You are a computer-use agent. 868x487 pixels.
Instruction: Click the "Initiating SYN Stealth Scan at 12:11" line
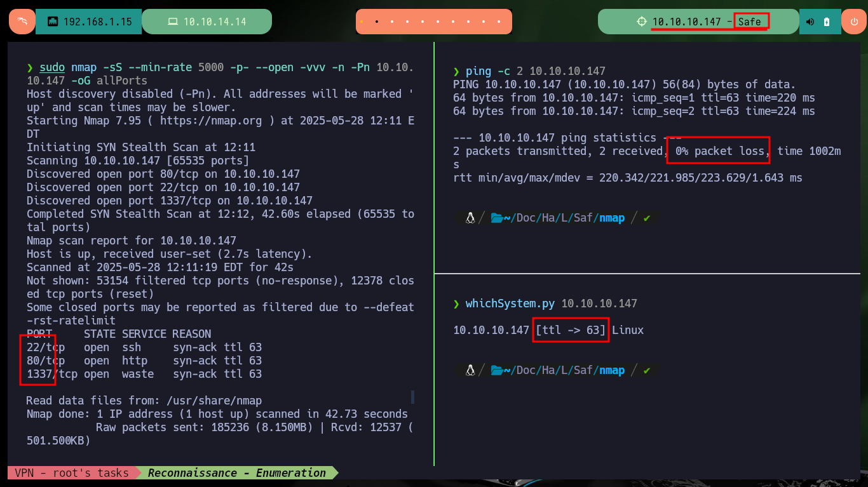pyautogui.click(x=141, y=147)
